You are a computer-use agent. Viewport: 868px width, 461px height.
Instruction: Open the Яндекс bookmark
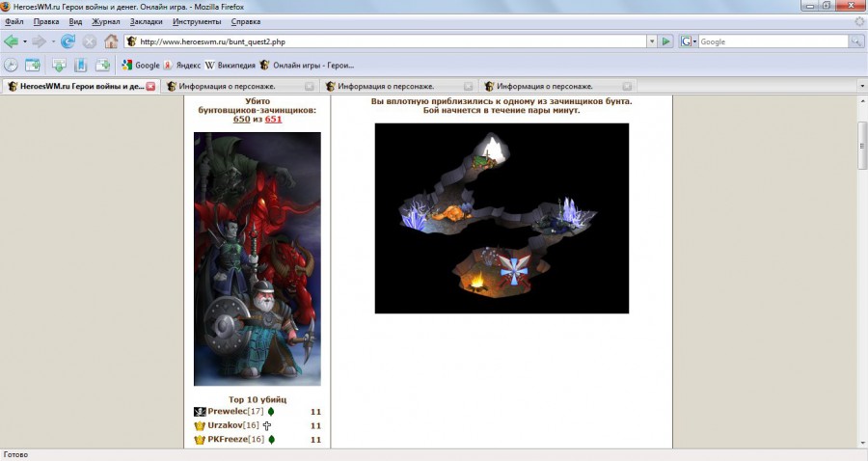click(182, 66)
